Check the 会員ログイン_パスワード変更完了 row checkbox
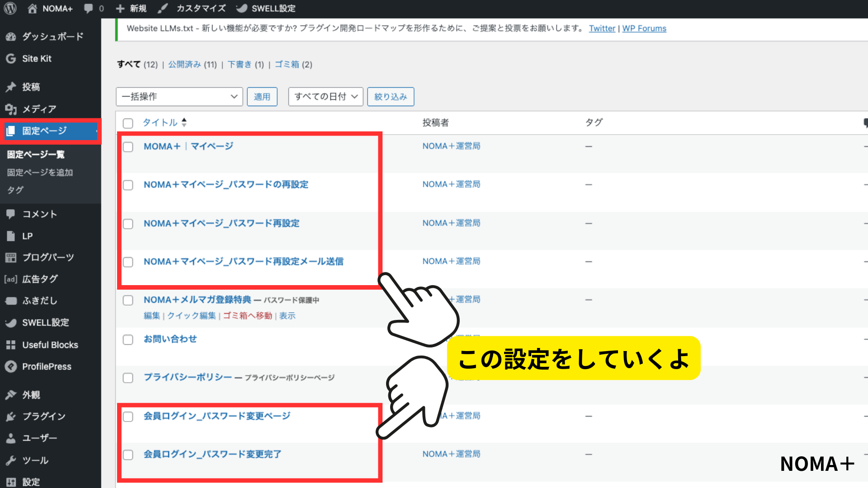Image resolution: width=868 pixels, height=488 pixels. pyautogui.click(x=128, y=455)
